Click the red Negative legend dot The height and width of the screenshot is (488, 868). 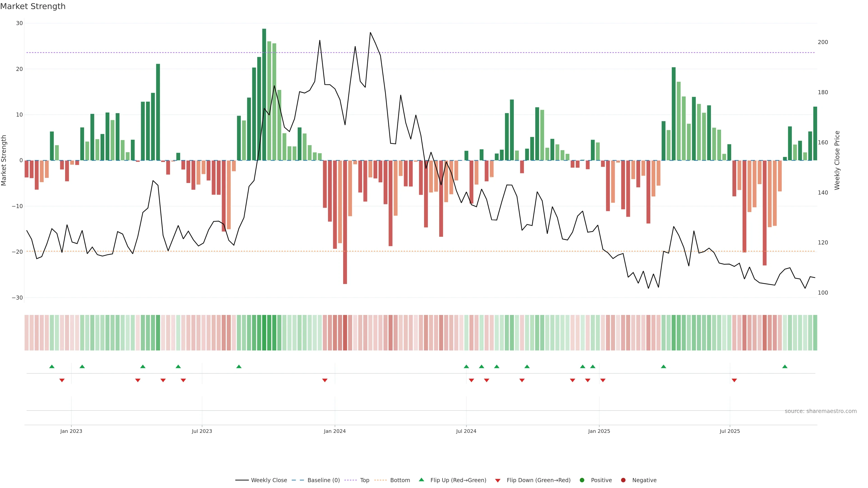623,480
